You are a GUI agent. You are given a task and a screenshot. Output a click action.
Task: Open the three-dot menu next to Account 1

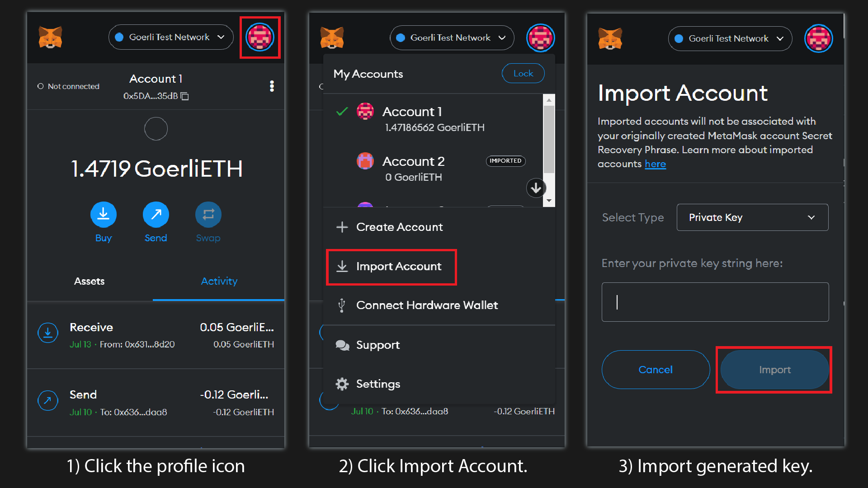[x=272, y=86]
